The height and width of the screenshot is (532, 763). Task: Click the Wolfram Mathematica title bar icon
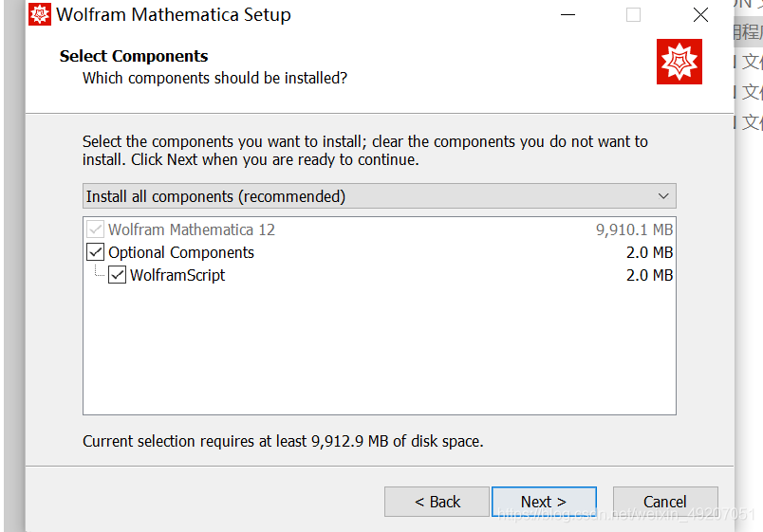pyautogui.click(x=40, y=14)
